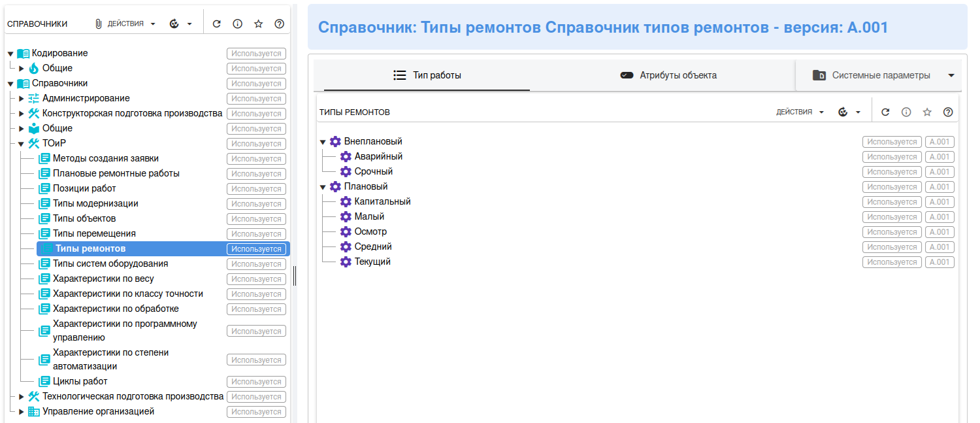Click the panel splitter handle between panes

coord(295,276)
